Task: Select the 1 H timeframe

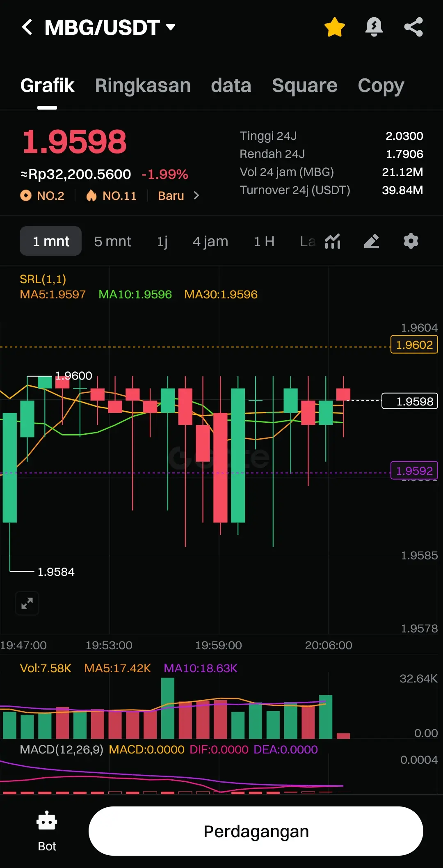Action: click(x=264, y=241)
